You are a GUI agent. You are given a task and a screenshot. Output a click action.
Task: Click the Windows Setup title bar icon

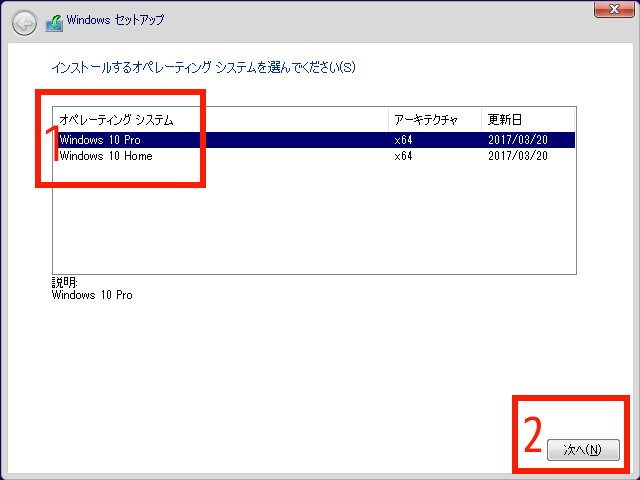point(54,20)
